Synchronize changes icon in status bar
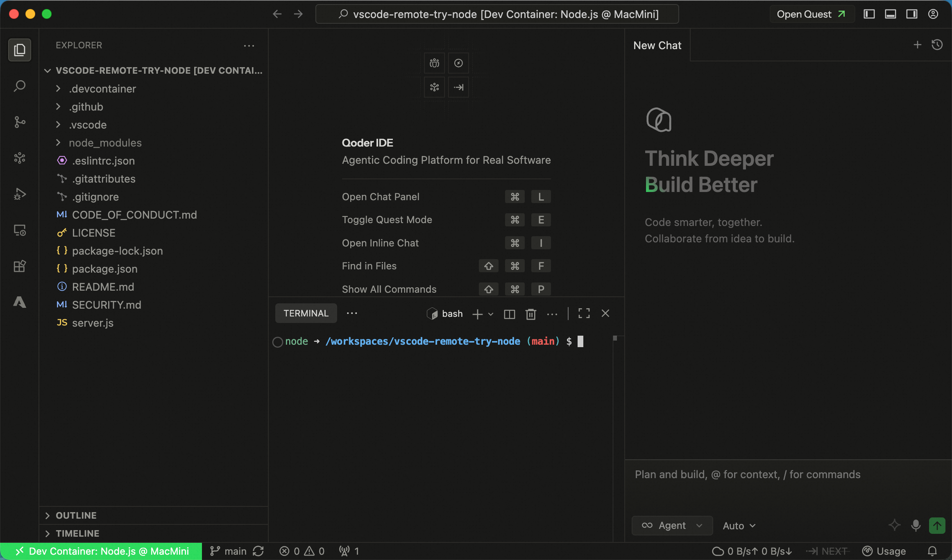Image resolution: width=952 pixels, height=560 pixels. click(258, 551)
